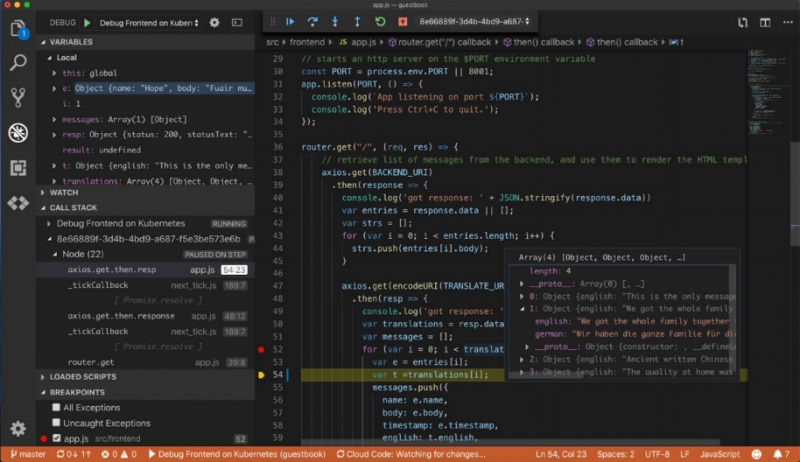Continue execution in debug toolbar

click(290, 21)
